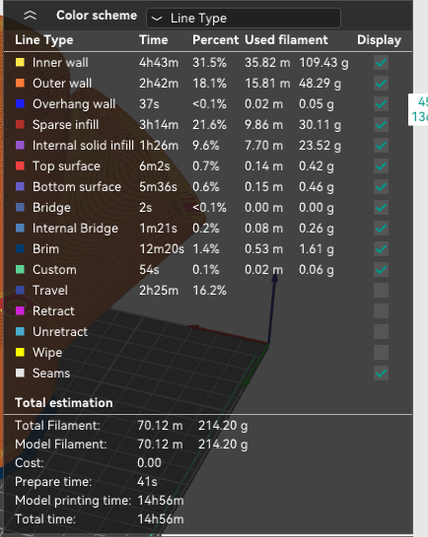Screen dimensions: 428x537
Task: Click the white Seams color square
Action: click(20, 373)
